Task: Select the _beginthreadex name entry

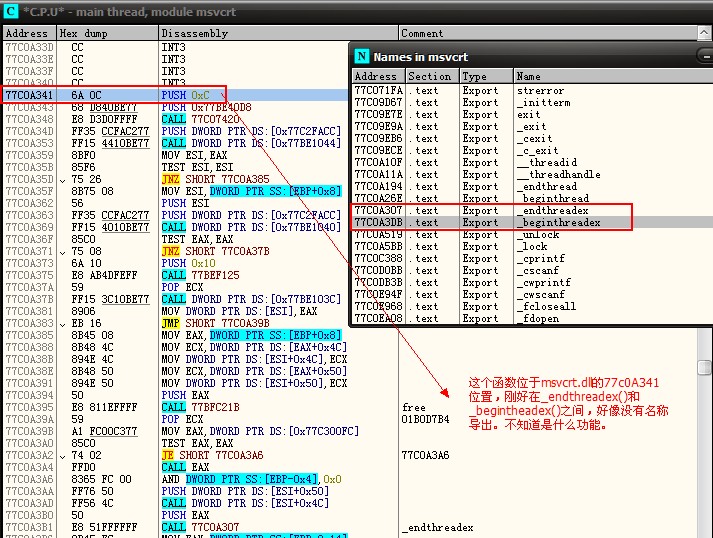Action: click(x=559, y=222)
